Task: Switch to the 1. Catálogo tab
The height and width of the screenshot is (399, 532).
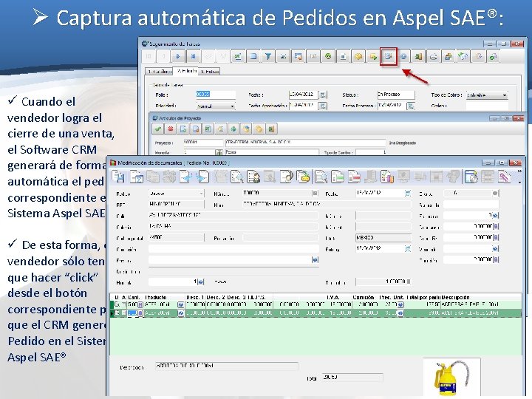Action: [x=159, y=72]
